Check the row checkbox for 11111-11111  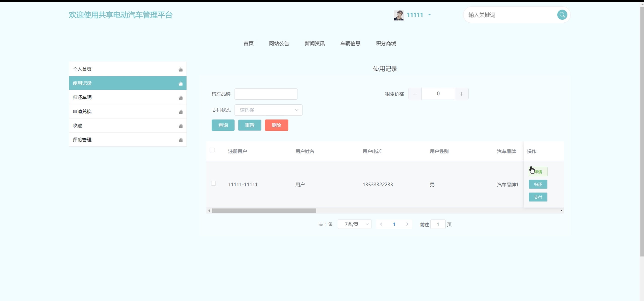[213, 183]
